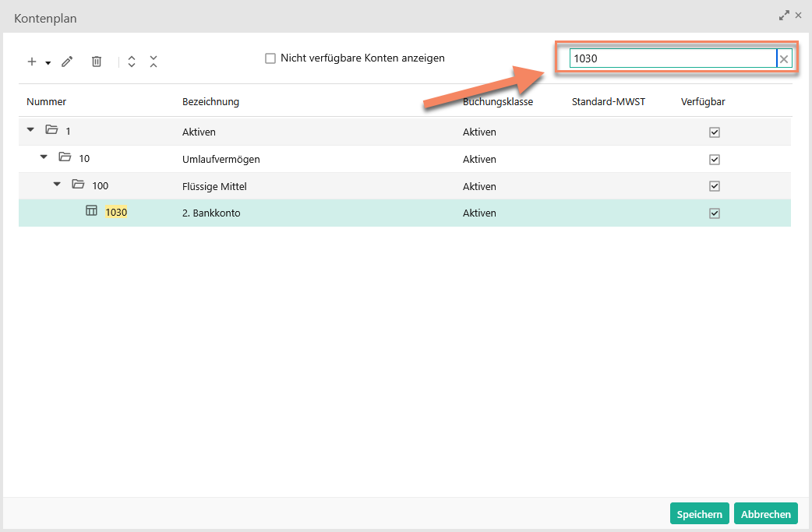Toggle Verfügbar checkbox for Umlaufvermögen
The width and height of the screenshot is (812, 532).
[715, 160]
